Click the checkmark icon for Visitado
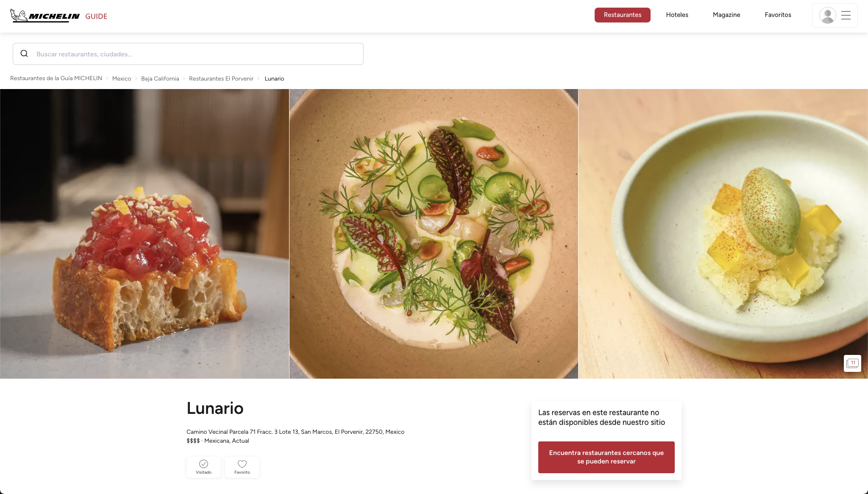Viewport: 868px width, 494px height. (203, 464)
